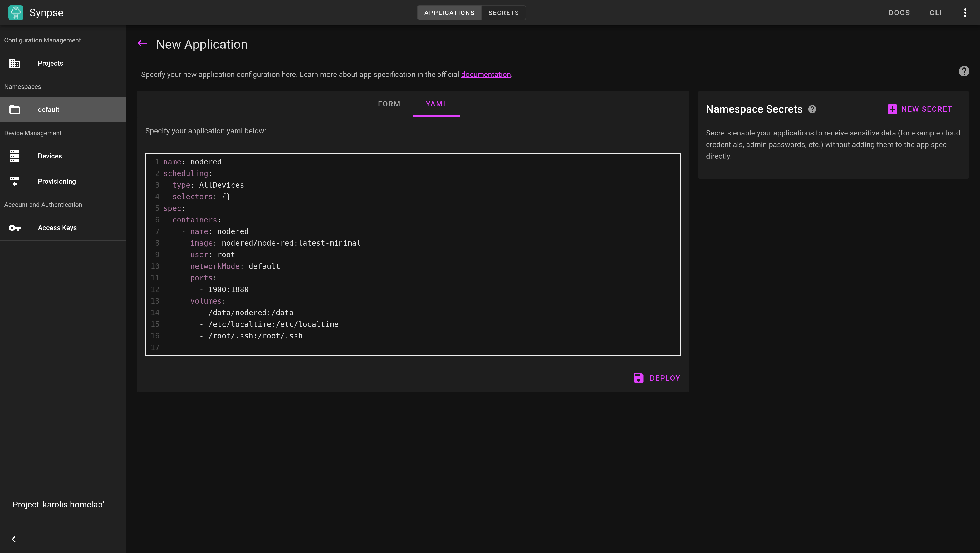Select the Devices icon
980x553 pixels.
[14, 156]
